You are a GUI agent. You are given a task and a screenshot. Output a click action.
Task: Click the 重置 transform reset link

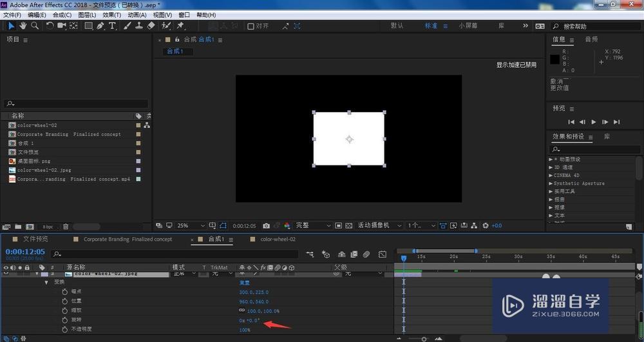click(244, 283)
